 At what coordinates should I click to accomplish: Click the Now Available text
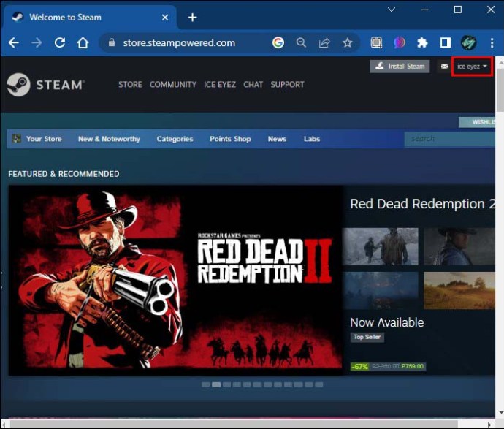point(387,322)
